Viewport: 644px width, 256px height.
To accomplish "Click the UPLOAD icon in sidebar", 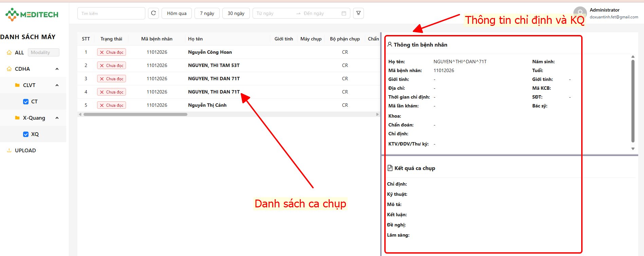I will [x=9, y=150].
